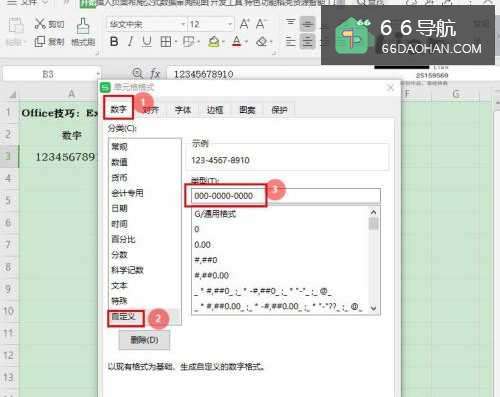Click the center-align text icon
The image size is (500, 397).
[x=307, y=42]
